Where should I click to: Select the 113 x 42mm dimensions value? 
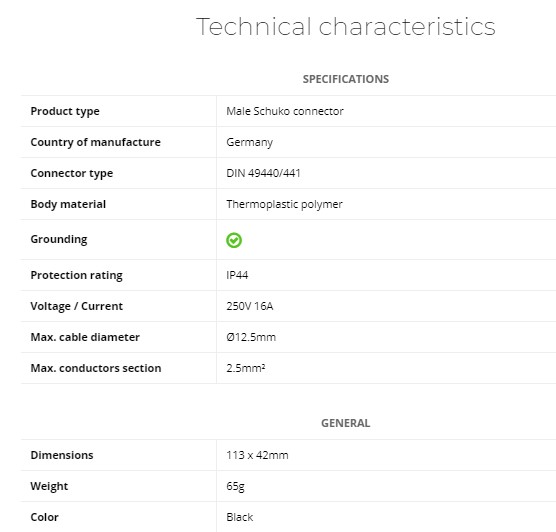(x=257, y=455)
